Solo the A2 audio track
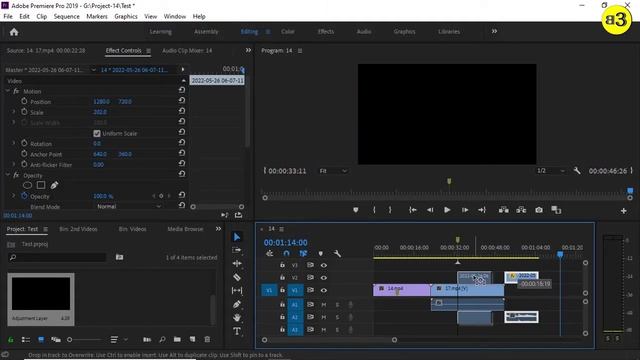 pyautogui.click(x=338, y=317)
